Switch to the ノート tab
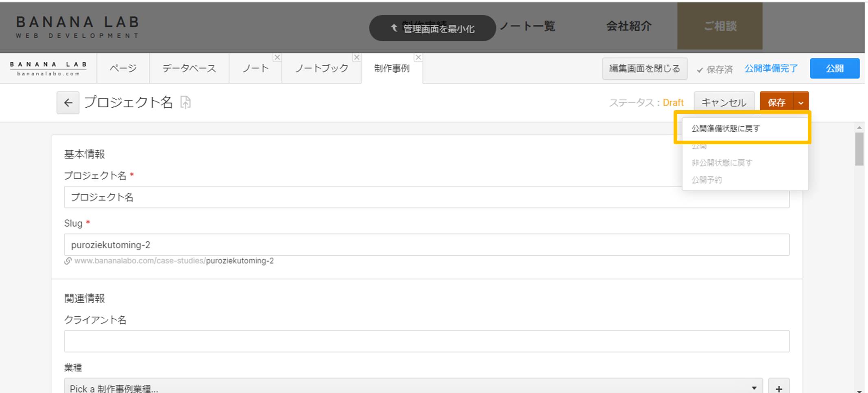Image resolution: width=868 pixels, height=393 pixels. (255, 68)
